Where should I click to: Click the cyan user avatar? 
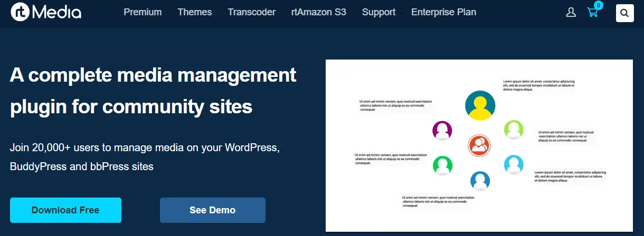pos(513,164)
